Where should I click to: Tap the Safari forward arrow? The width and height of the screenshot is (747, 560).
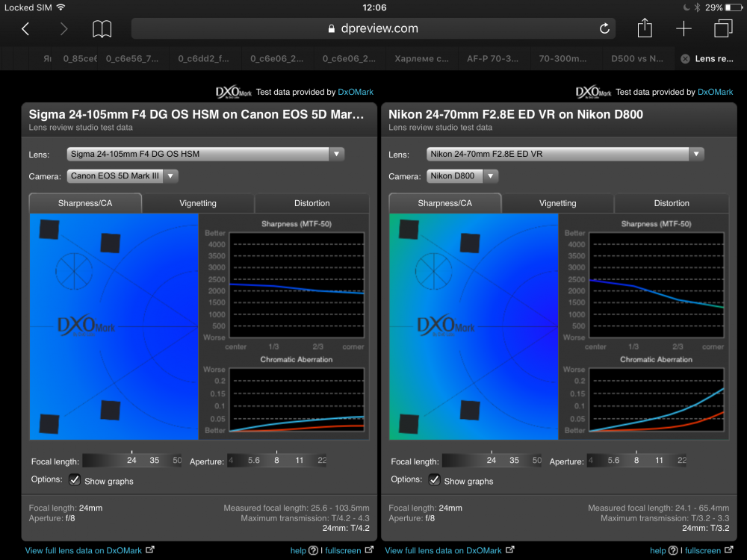tap(63, 29)
